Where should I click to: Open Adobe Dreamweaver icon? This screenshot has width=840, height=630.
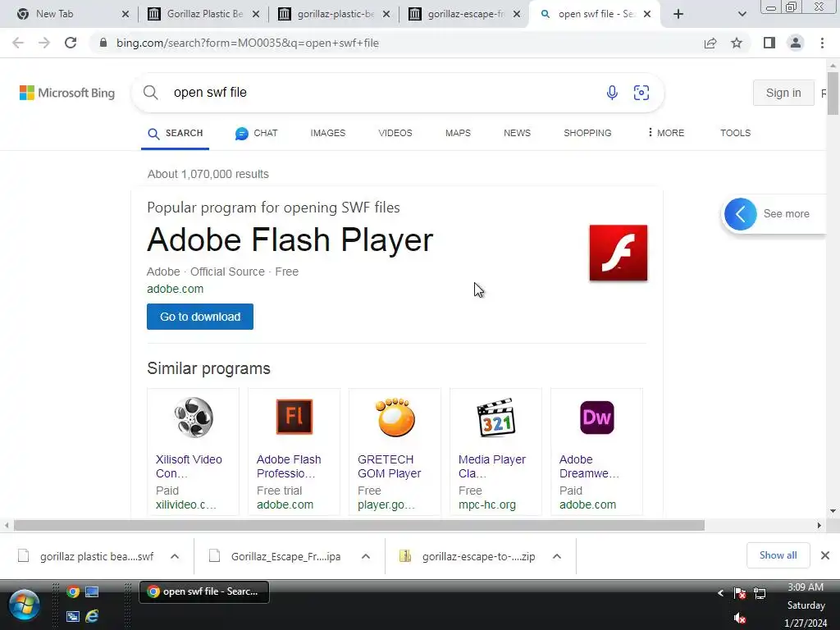pos(597,418)
